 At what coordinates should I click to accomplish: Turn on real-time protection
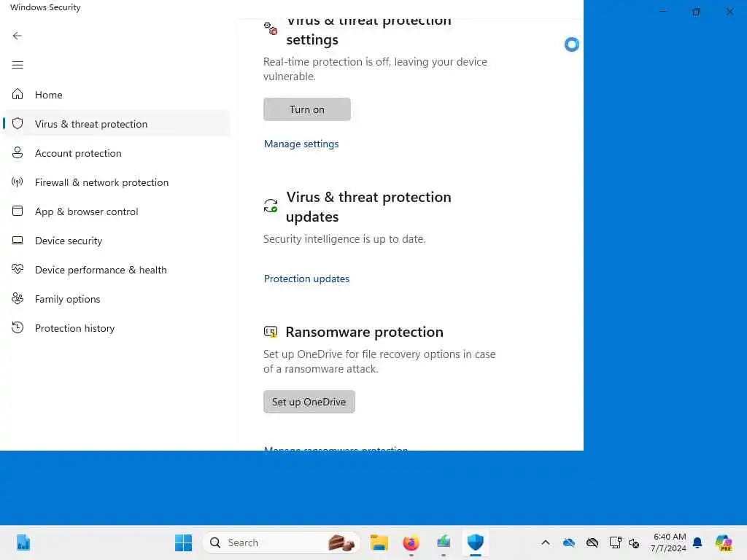(307, 109)
